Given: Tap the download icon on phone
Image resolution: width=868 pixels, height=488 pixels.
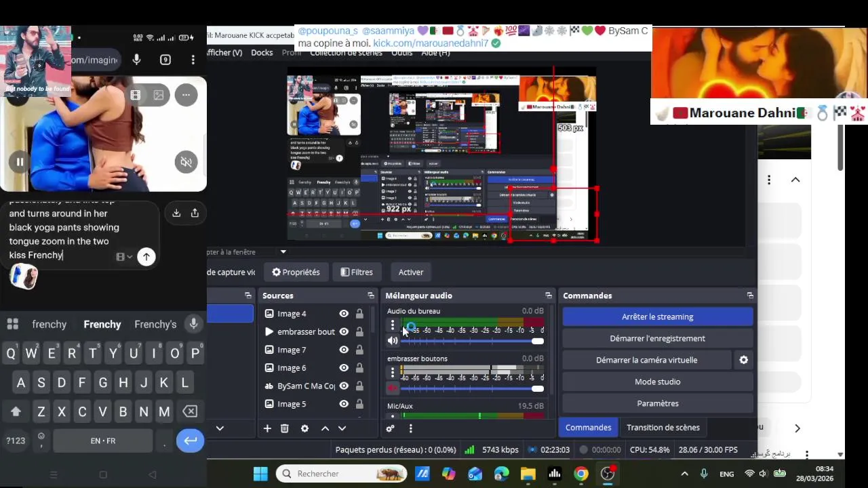Looking at the screenshot, I should (x=176, y=213).
